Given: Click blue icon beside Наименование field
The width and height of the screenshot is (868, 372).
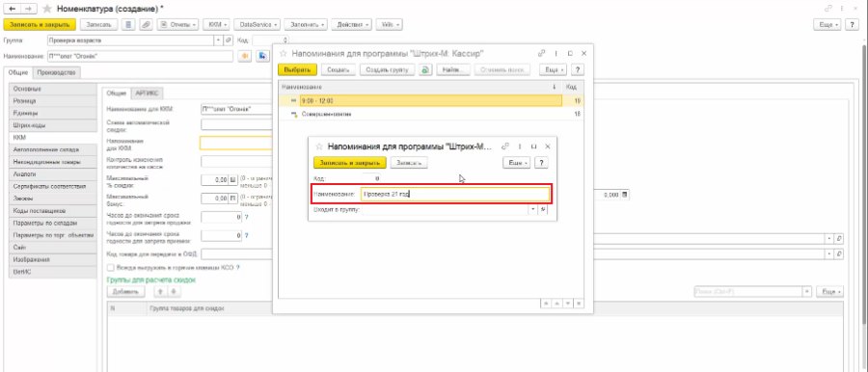Looking at the screenshot, I should point(263,57).
